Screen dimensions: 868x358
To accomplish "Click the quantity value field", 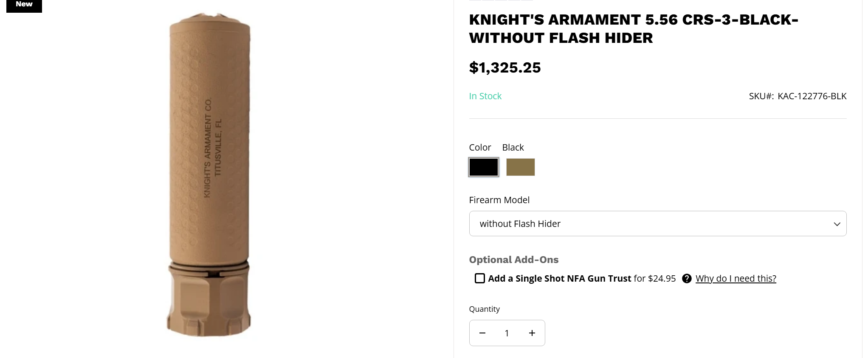I will tap(507, 333).
